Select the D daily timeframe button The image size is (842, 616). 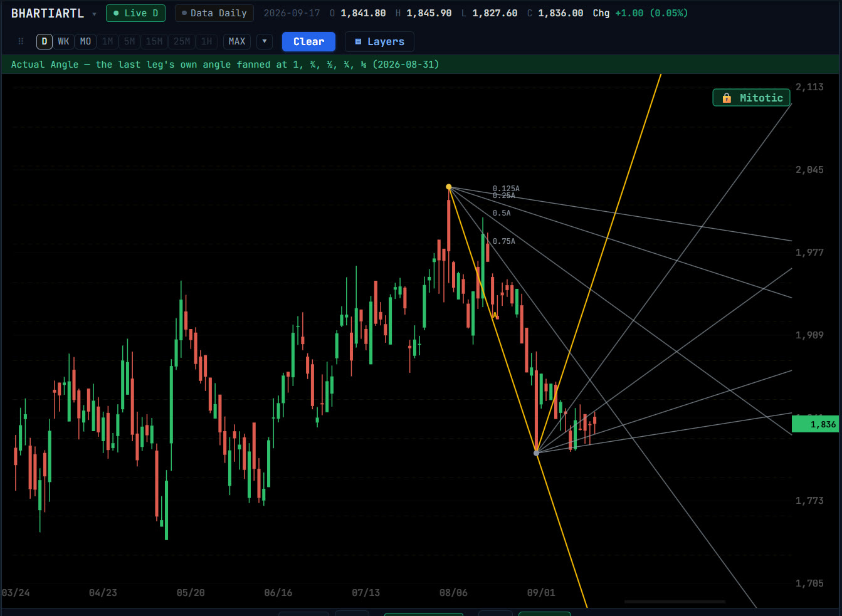44,41
